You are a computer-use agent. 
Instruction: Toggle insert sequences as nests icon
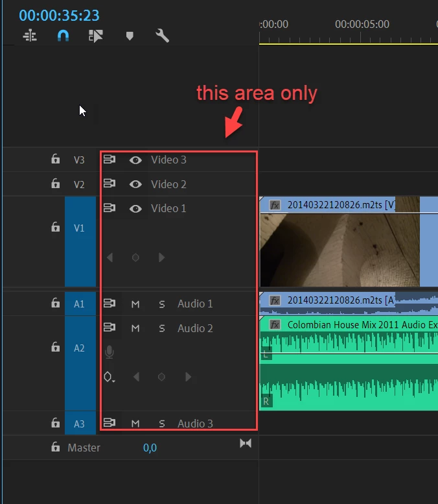coord(30,36)
